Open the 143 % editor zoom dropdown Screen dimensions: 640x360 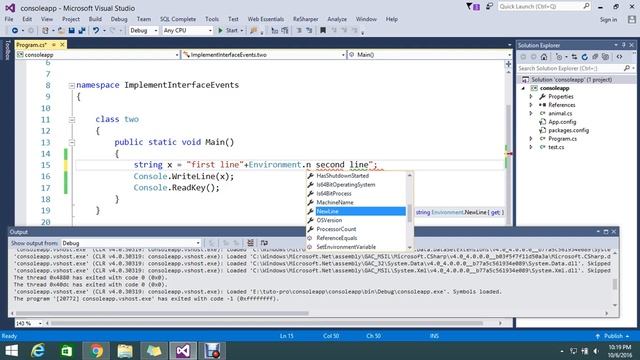coord(29,323)
